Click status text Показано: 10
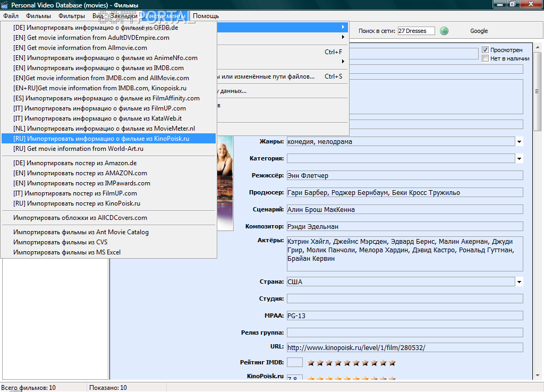 108,388
